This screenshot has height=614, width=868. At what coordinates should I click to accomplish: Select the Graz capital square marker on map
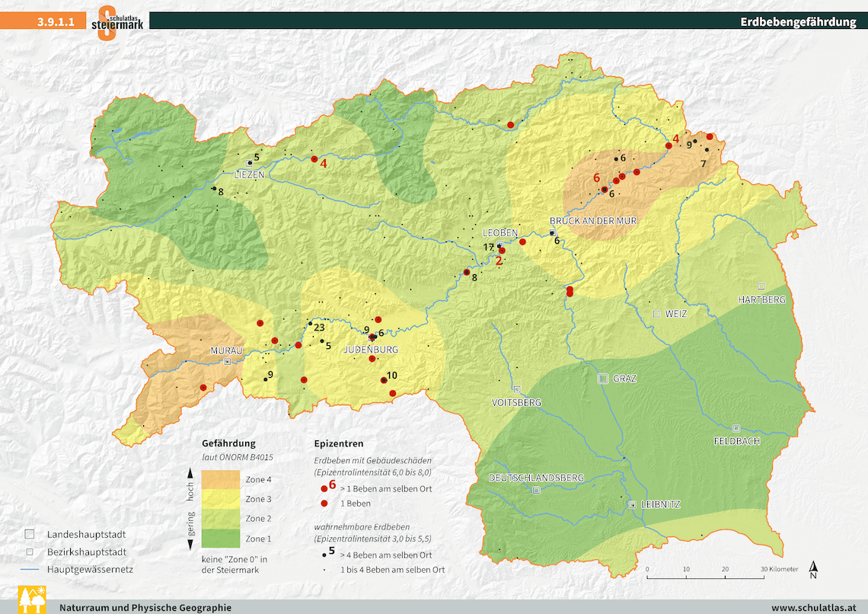pos(602,378)
